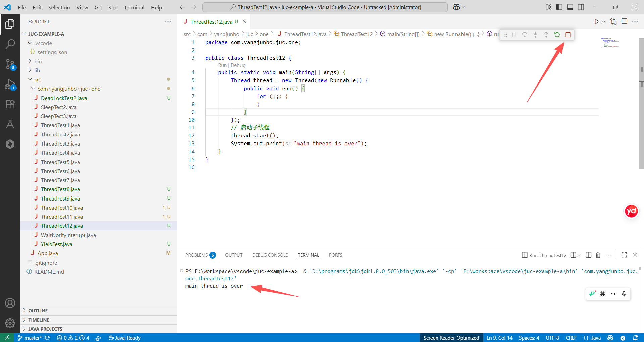The width and height of the screenshot is (644, 342).
Task: Restart the program in debug toolbar
Action: pyautogui.click(x=557, y=35)
